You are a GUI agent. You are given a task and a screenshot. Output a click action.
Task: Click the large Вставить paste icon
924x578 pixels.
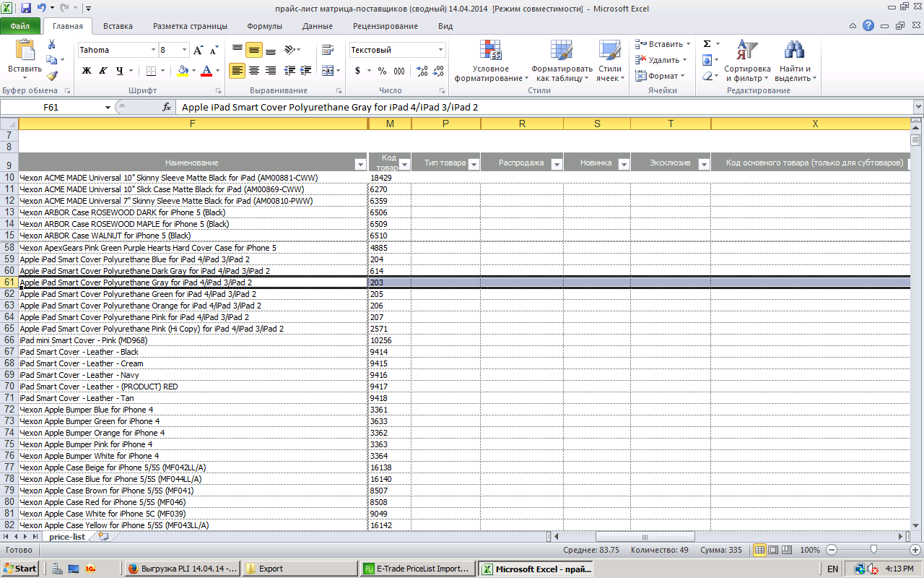(x=25, y=50)
